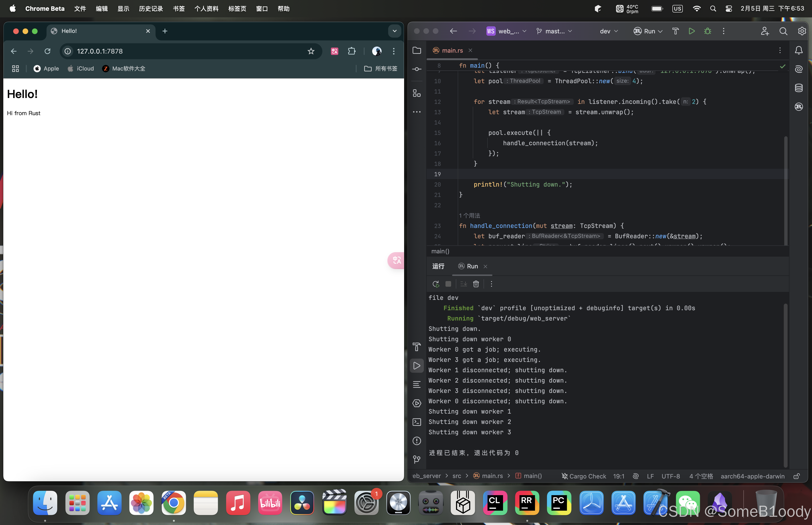This screenshot has height=525, width=812.
Task: Select the Run tab in run panel
Action: [x=472, y=266]
